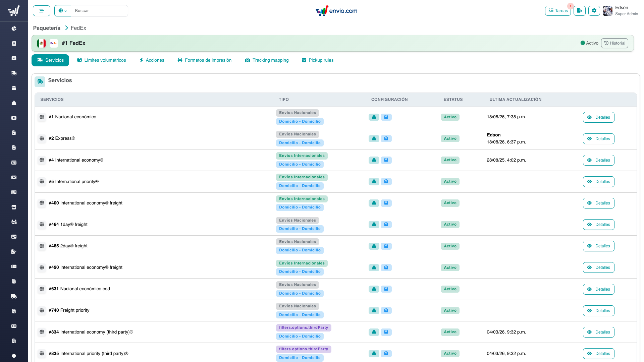Open Edson user profile menu
This screenshot has width=644, height=362.
tap(620, 11)
